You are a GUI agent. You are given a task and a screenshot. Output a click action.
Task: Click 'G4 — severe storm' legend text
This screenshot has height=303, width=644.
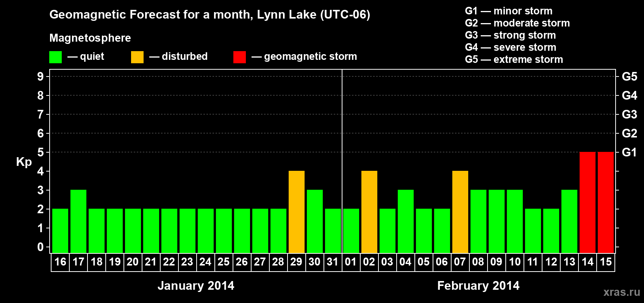click(510, 47)
